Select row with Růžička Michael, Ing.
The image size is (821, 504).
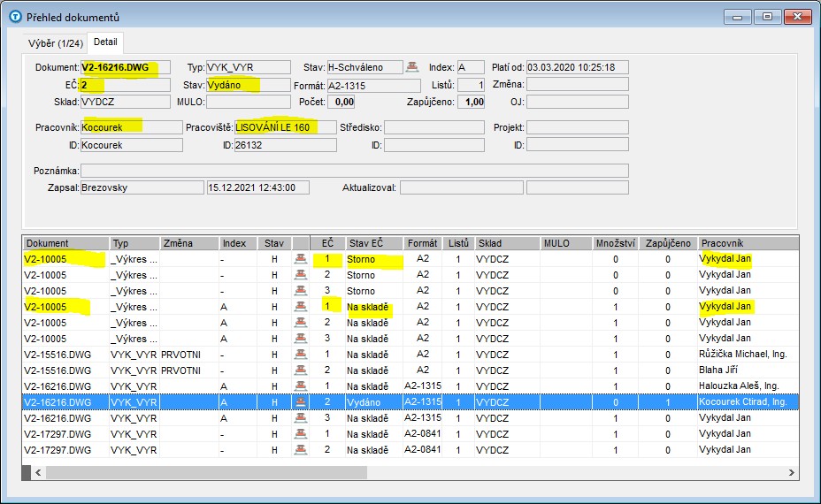coord(410,355)
